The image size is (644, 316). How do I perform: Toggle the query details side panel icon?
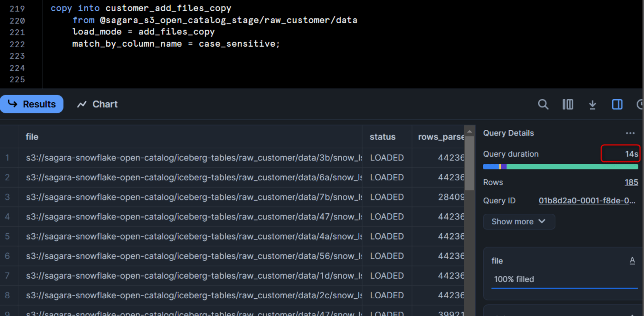pos(617,104)
